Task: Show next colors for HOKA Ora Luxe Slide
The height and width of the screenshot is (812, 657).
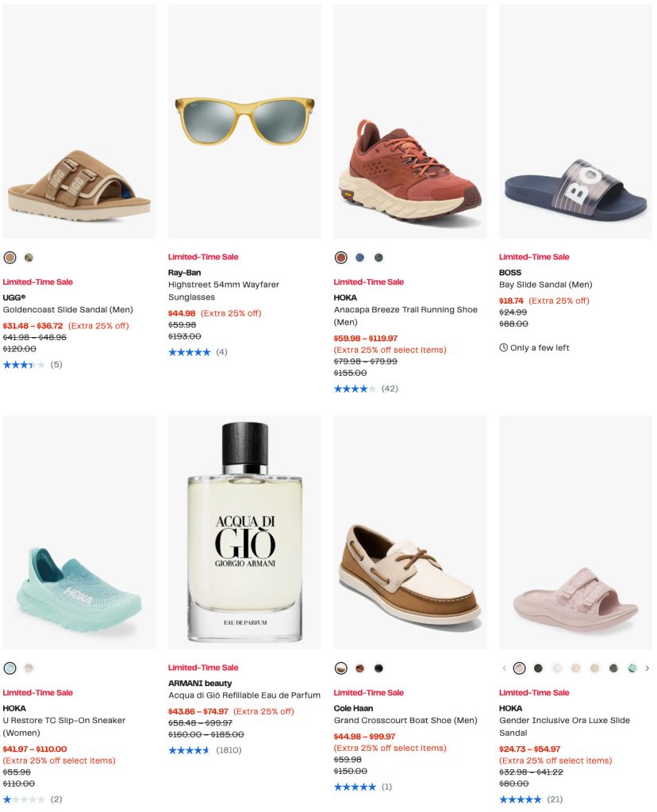Action: [x=647, y=668]
